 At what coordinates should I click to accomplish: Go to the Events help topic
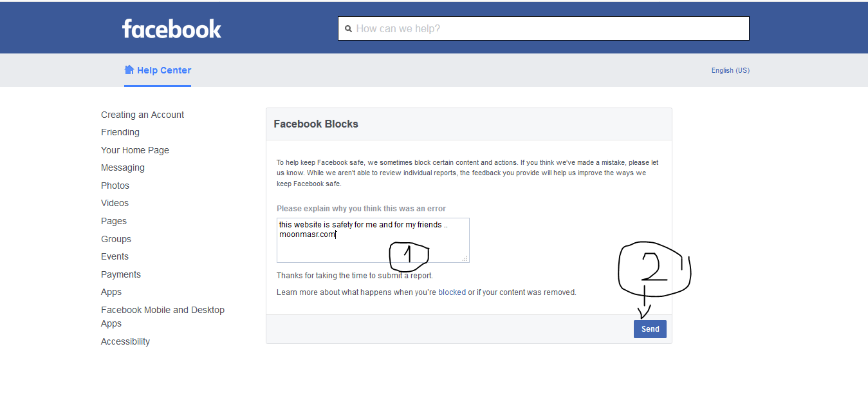point(115,256)
